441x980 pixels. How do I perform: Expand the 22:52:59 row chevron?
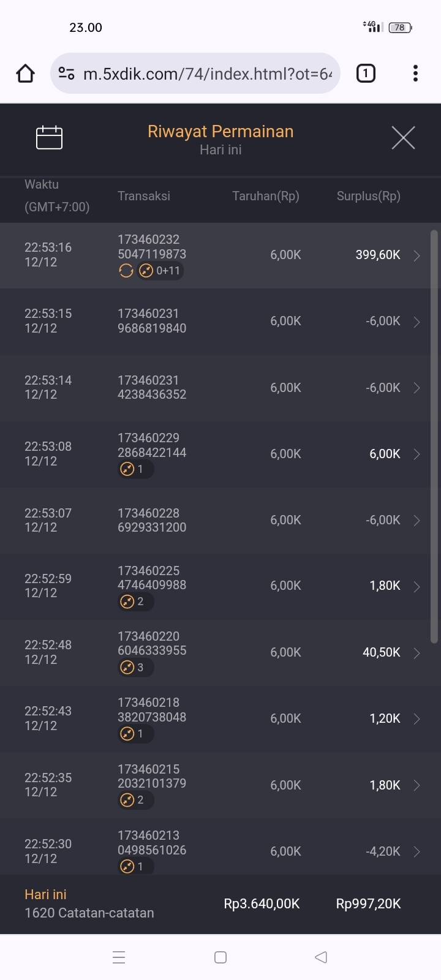[417, 587]
